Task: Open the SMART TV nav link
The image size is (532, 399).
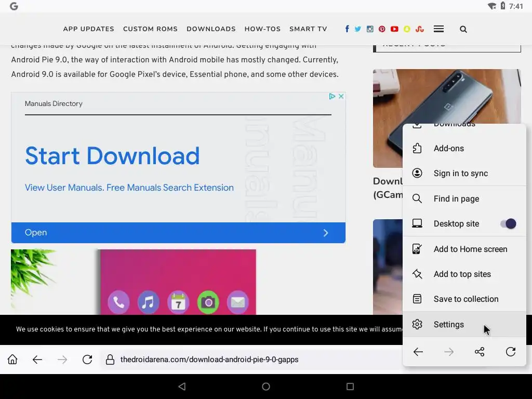Action: click(308, 29)
